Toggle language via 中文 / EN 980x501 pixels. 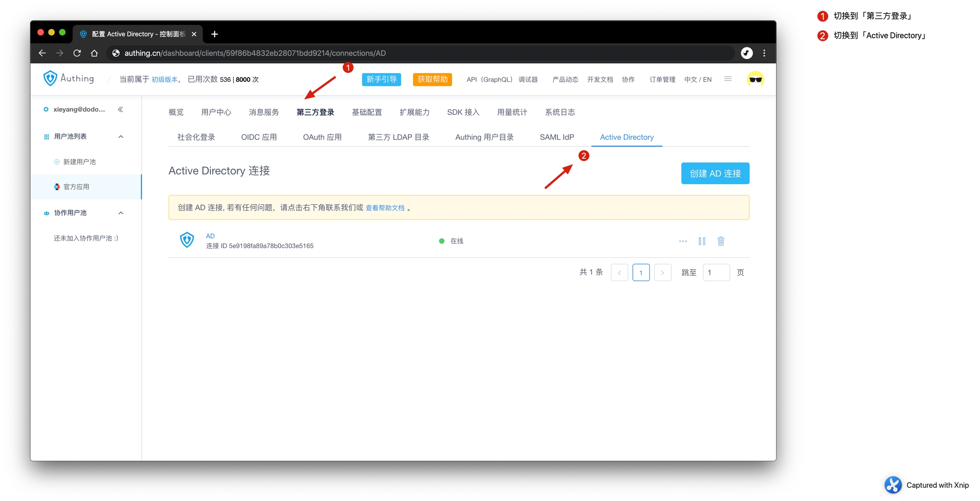[698, 80]
